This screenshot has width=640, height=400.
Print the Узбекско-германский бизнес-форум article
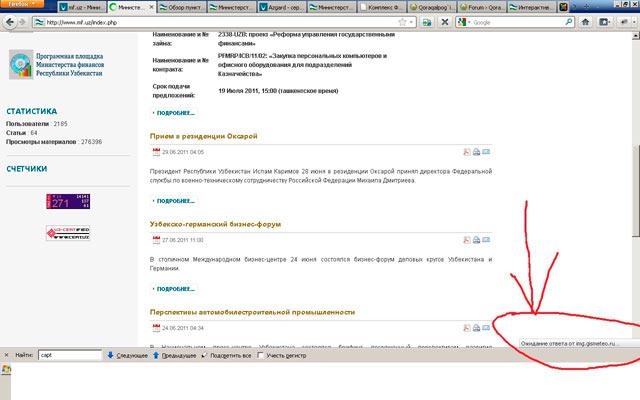(476, 241)
